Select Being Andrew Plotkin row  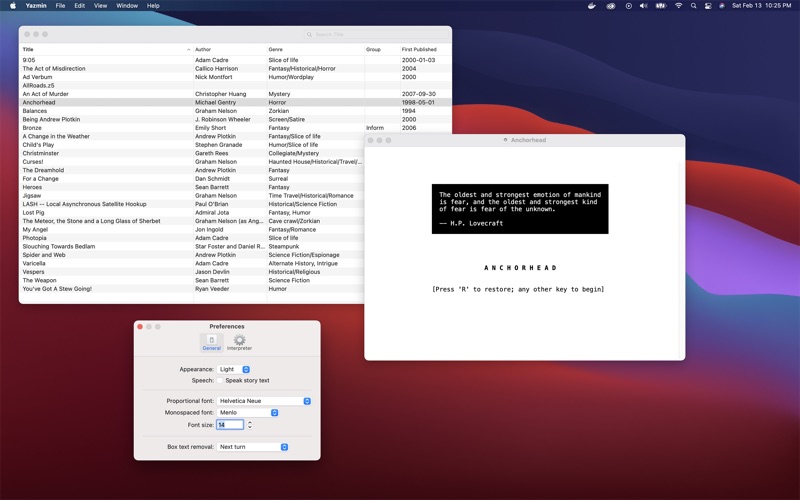point(235,119)
